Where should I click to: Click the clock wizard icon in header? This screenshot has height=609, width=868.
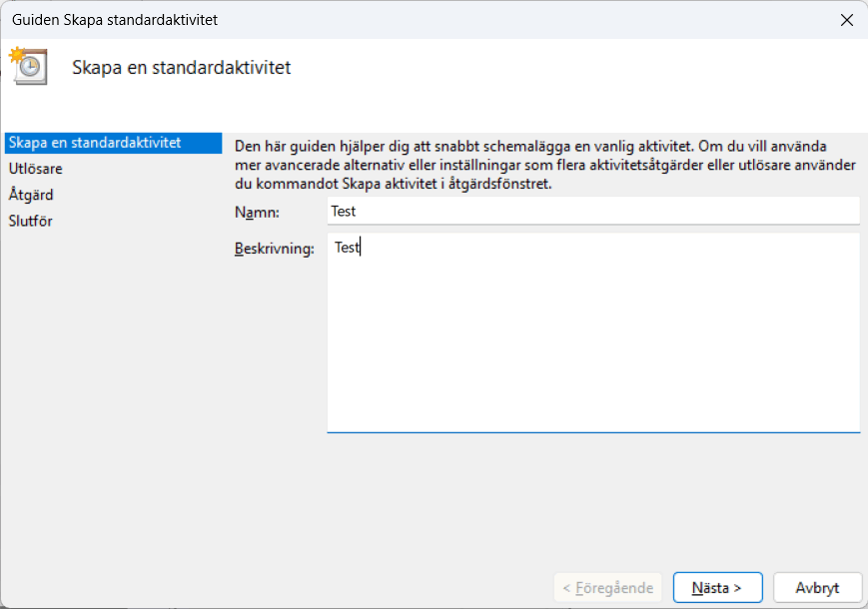point(29,66)
